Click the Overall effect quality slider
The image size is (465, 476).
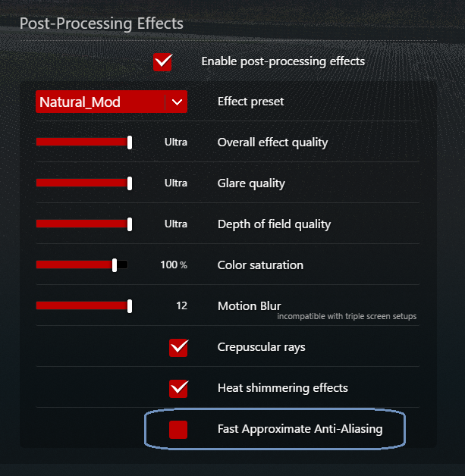(82, 142)
